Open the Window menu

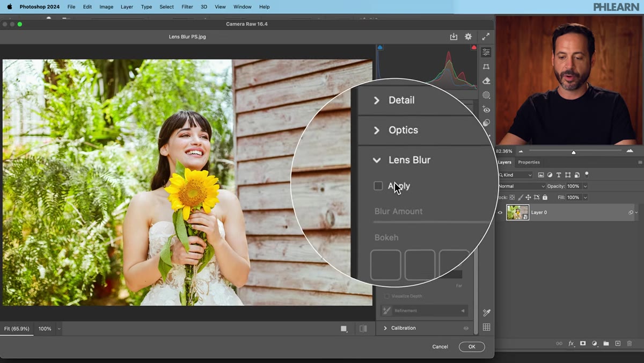(243, 7)
